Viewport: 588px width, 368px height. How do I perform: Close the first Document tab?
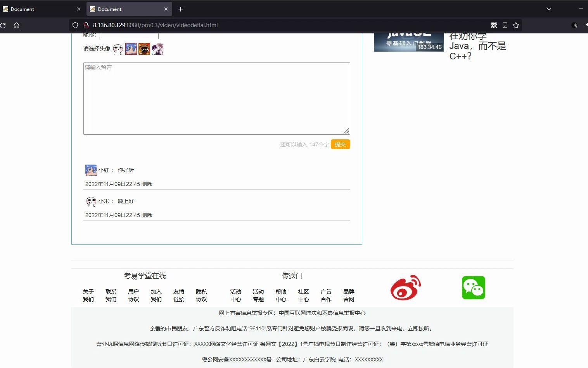(79, 9)
